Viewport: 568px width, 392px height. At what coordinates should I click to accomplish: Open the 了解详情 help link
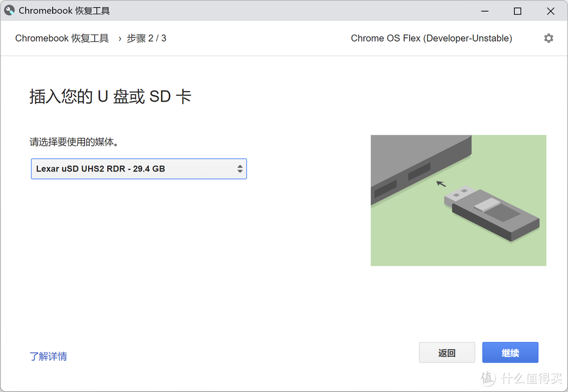(x=48, y=356)
